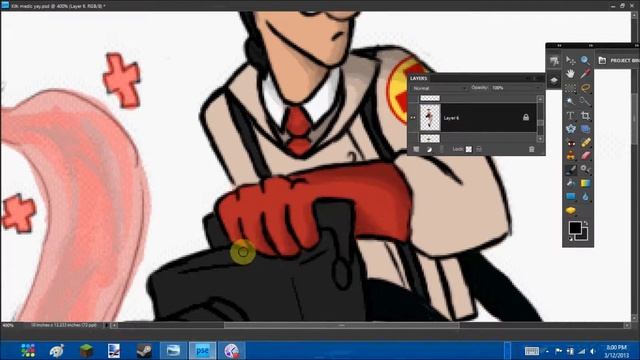Select the Lasso tool
The height and width of the screenshot is (360, 640).
click(x=585, y=88)
